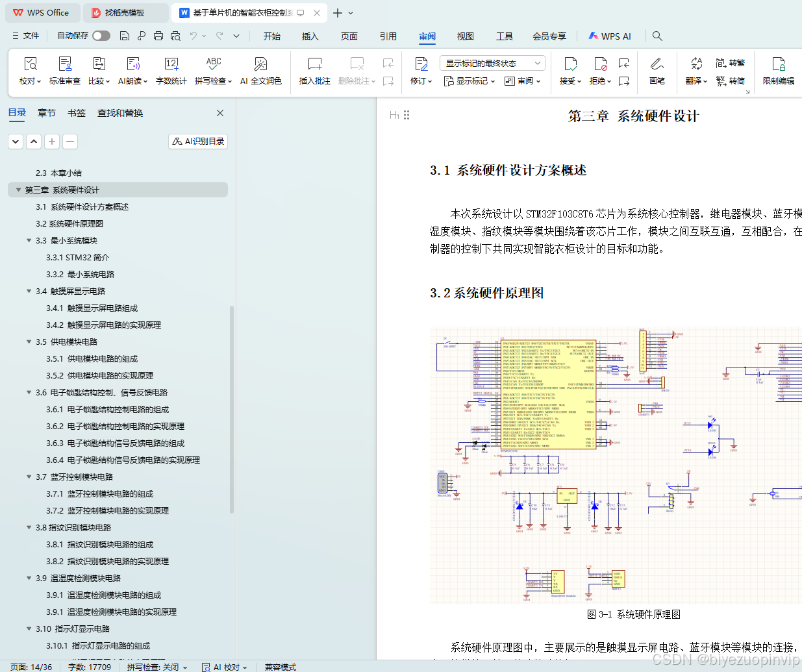Click the AI识别目录 button

[197, 141]
